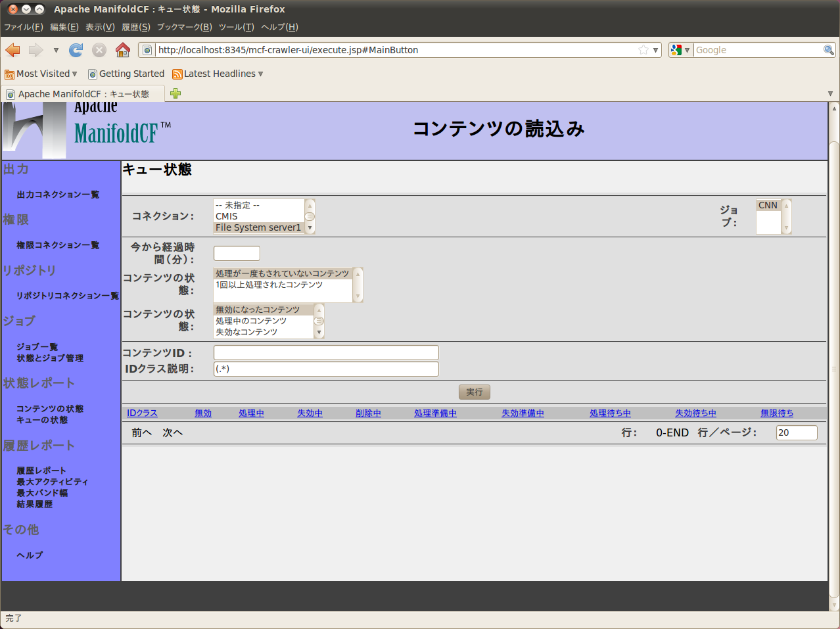840x629 pixels.
Task: Open the Latest Headlines feed dropdown
Action: point(218,74)
